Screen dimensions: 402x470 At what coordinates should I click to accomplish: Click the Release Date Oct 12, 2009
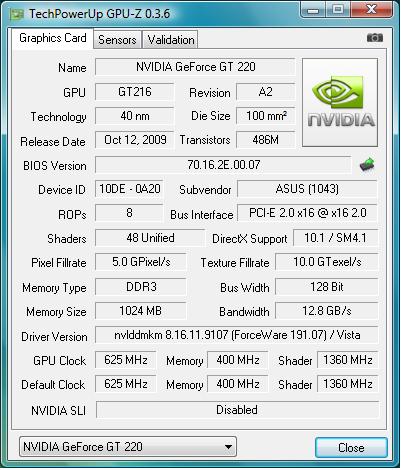pyautogui.click(x=135, y=140)
